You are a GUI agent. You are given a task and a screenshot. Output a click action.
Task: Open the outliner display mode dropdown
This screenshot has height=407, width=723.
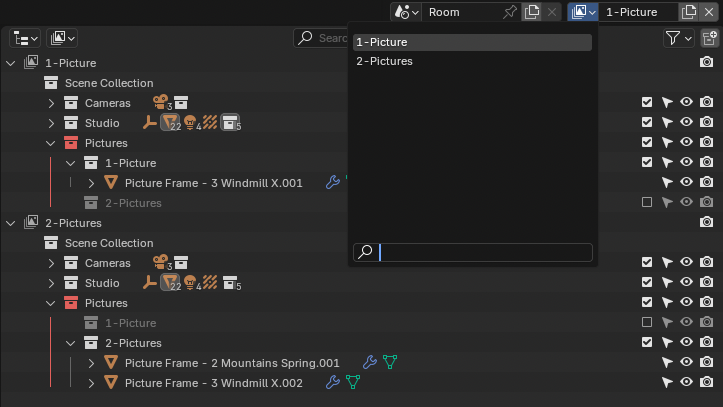pos(25,38)
